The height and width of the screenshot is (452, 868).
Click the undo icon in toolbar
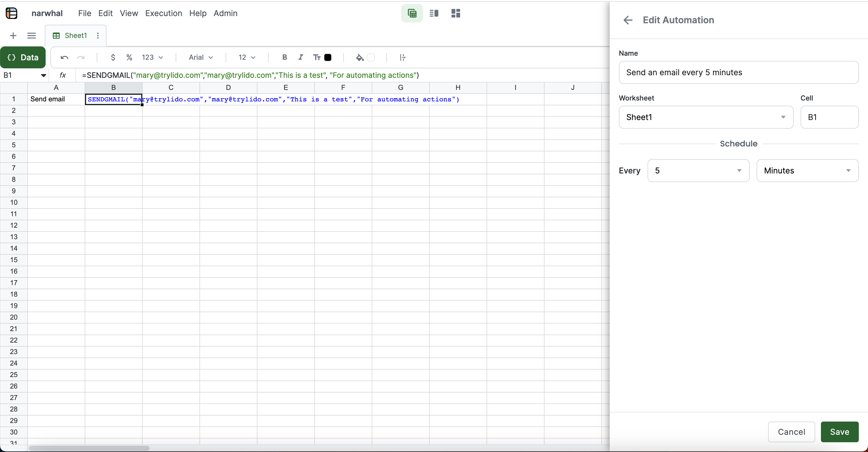(64, 58)
